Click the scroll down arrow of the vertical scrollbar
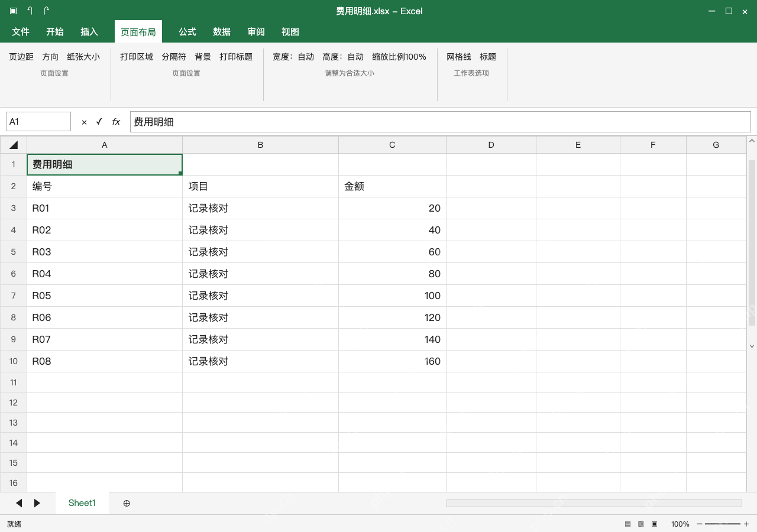757x532 pixels. [752, 346]
